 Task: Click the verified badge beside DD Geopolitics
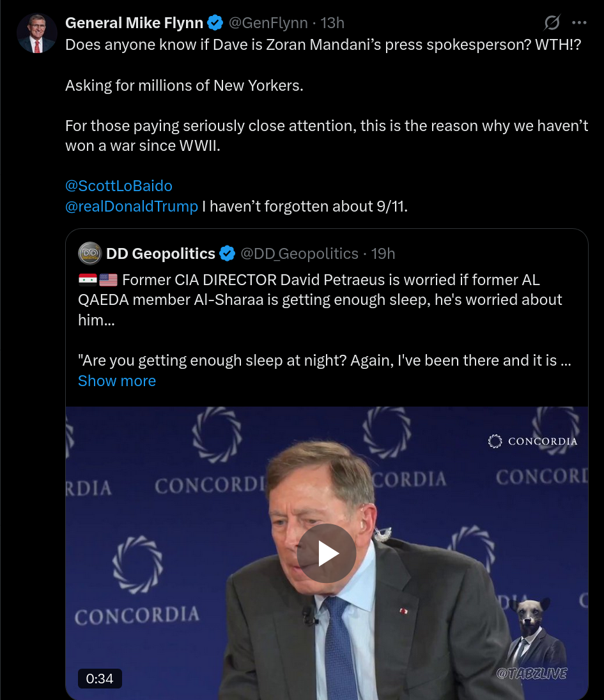[x=228, y=254]
